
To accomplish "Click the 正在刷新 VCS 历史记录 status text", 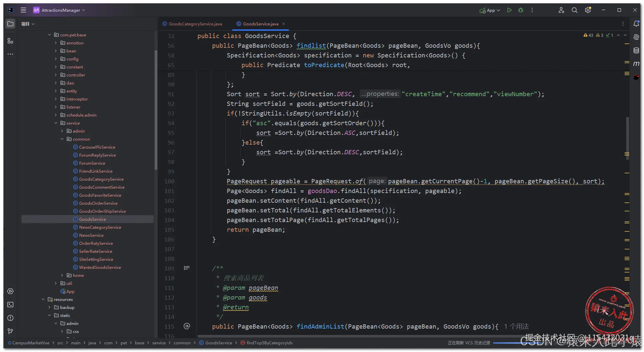I will [x=469, y=343].
